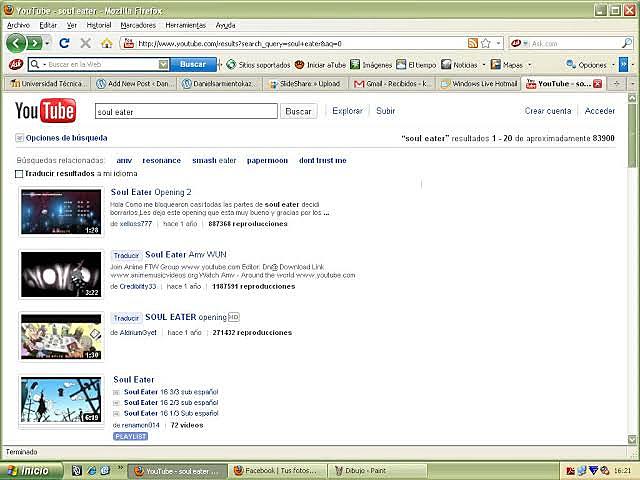This screenshot has height=480, width=640.
Task: Click the HD badge beside SOUL EATER opening
Action: pyautogui.click(x=234, y=317)
